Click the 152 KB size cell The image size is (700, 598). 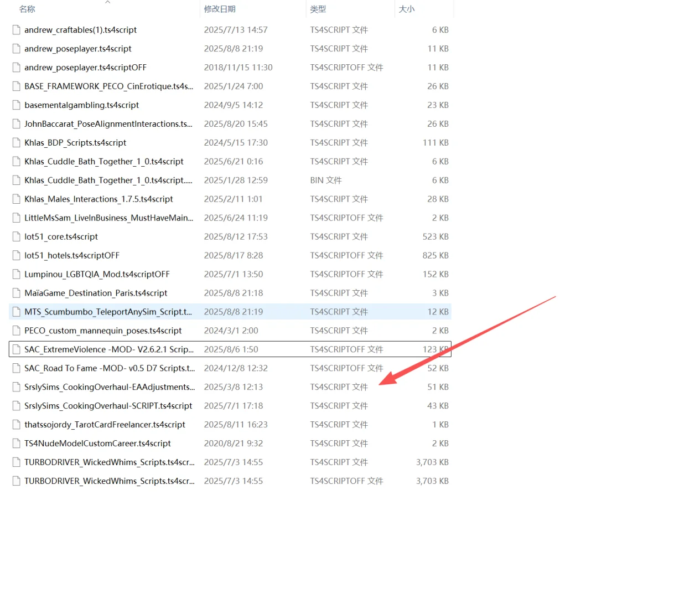[435, 275]
